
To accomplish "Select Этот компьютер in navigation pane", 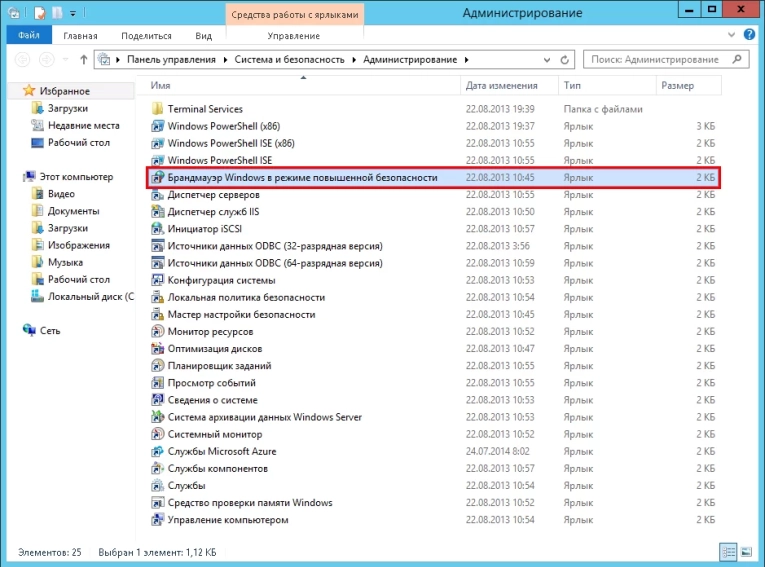I will [76, 177].
